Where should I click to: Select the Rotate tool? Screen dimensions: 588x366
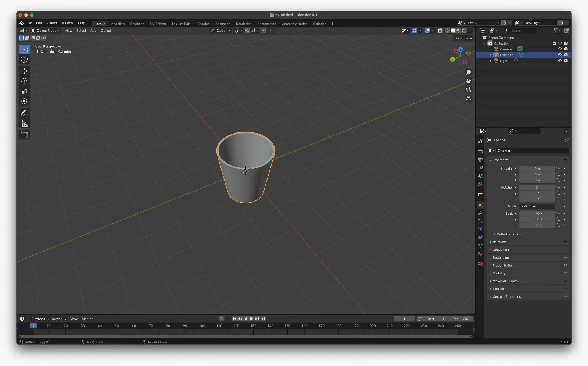point(24,81)
